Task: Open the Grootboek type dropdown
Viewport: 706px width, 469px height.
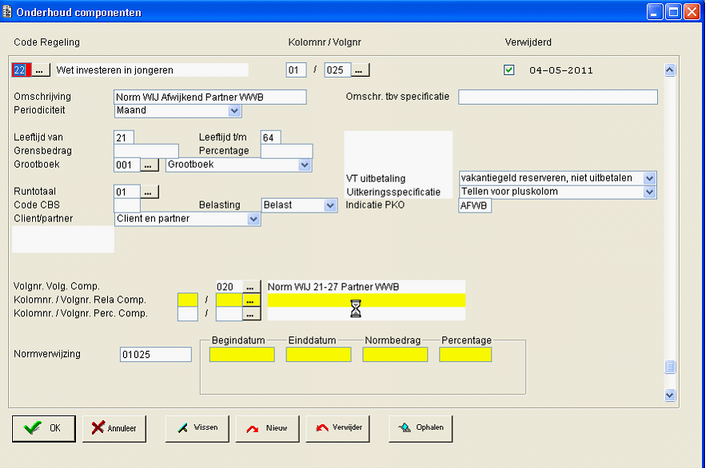Action: tap(304, 165)
